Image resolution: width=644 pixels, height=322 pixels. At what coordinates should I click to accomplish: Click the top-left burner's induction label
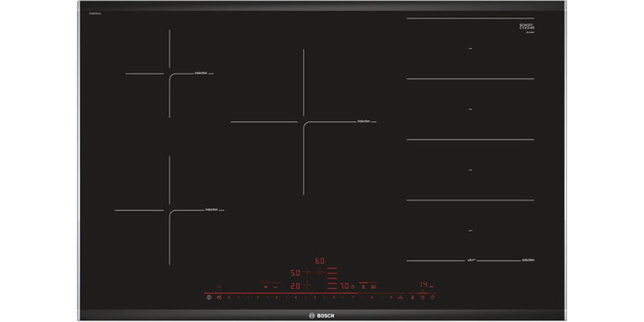[201, 73]
